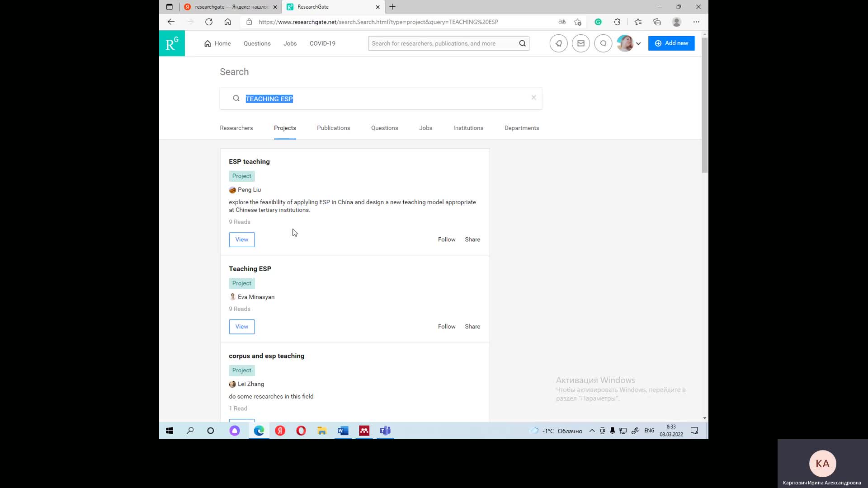Screen dimensions: 868x488
Task: Click the ResearchGate logo
Action: (x=172, y=43)
